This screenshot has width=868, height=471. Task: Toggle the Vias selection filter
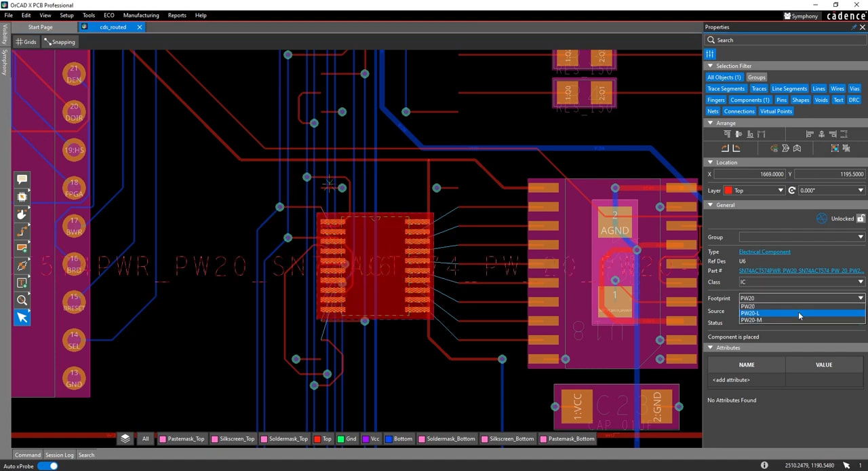(854, 89)
